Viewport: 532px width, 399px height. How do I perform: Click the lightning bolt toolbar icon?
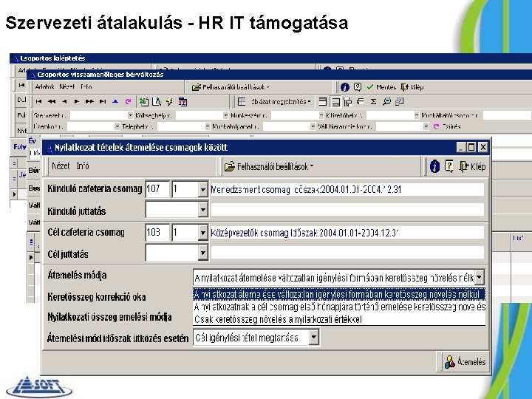coord(169,101)
